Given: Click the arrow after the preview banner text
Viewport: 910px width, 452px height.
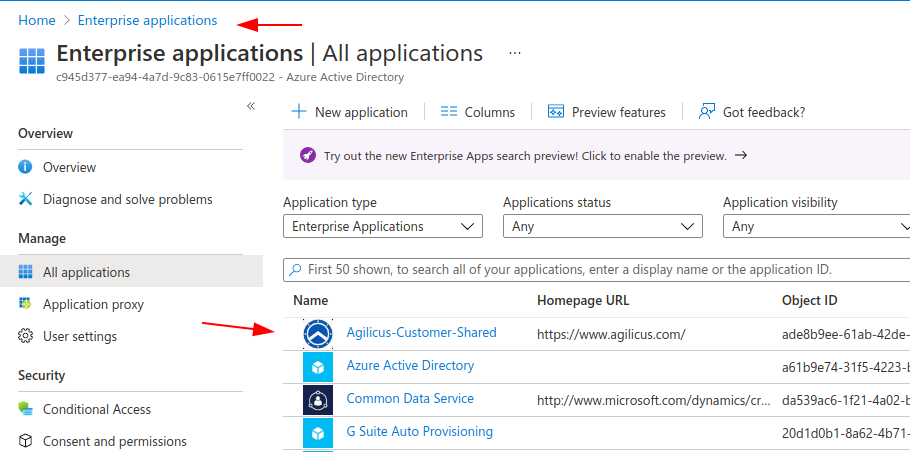Looking at the screenshot, I should 741,156.
